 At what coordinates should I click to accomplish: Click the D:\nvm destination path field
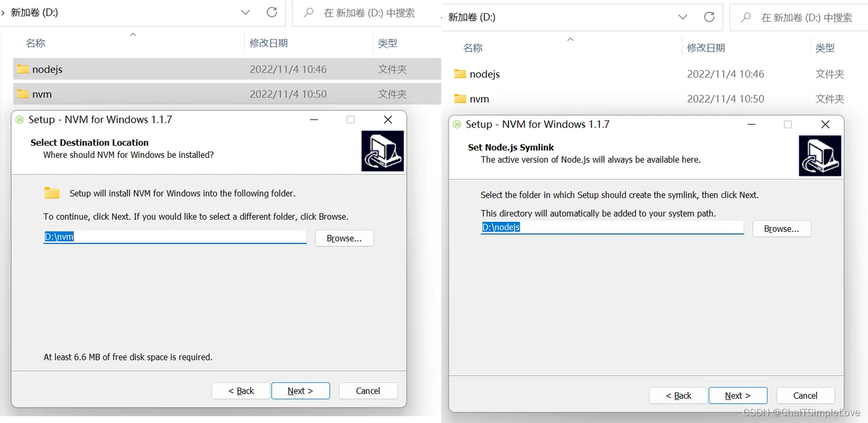click(x=175, y=237)
